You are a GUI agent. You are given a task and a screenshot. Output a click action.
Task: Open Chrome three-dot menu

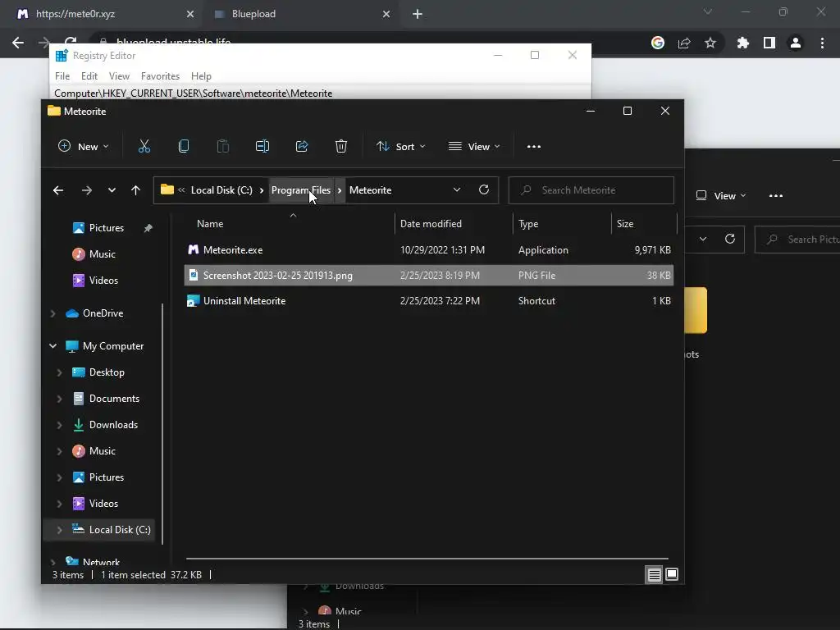pyautogui.click(x=822, y=43)
